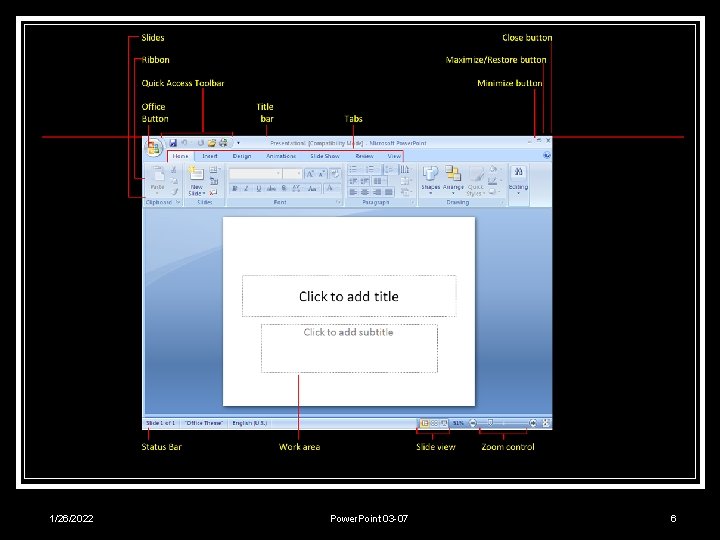Click the Zoom Out minus button
Image resolution: width=720 pixels, height=540 pixels.
pyautogui.click(x=473, y=423)
